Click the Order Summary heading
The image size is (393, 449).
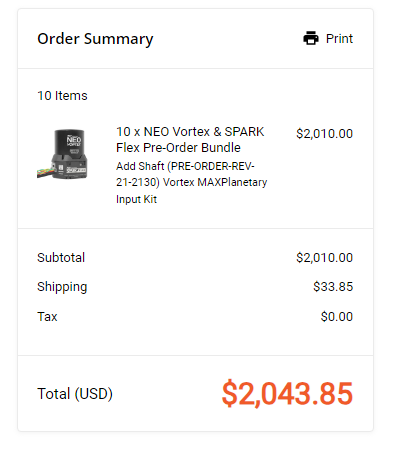point(95,39)
